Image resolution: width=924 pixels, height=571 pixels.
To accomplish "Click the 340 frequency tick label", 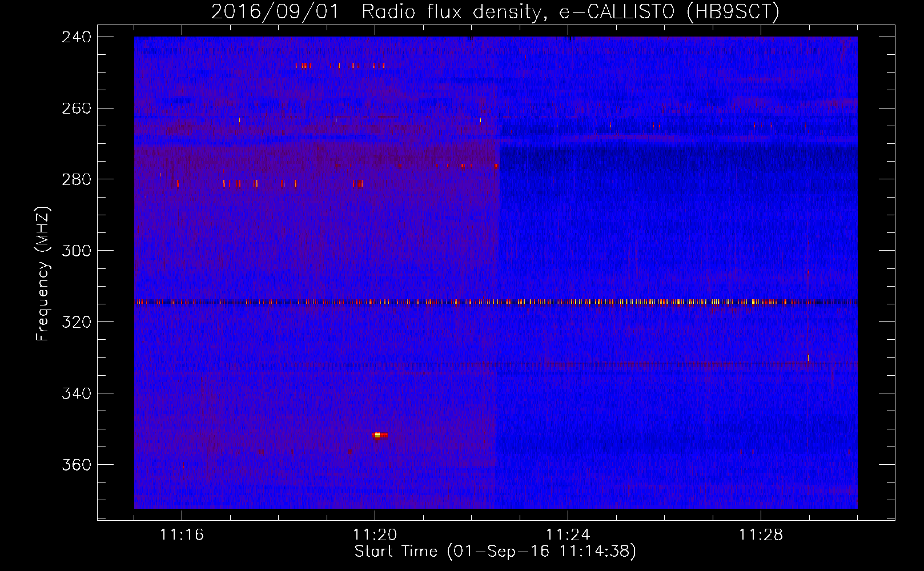I will click(76, 394).
